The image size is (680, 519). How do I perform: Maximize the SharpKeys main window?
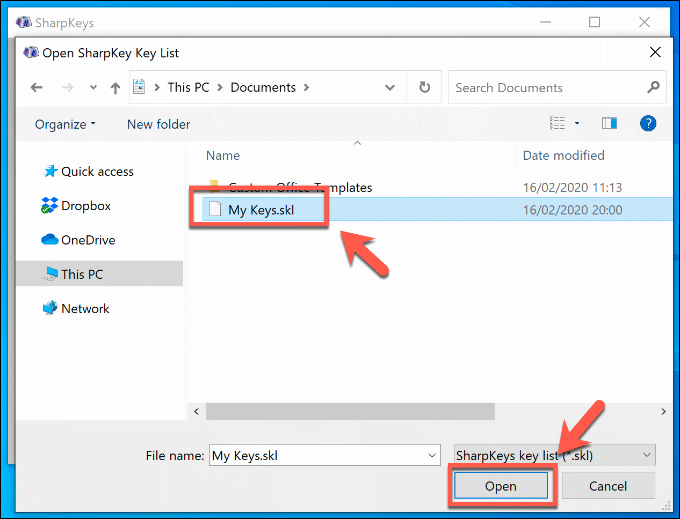coord(594,22)
